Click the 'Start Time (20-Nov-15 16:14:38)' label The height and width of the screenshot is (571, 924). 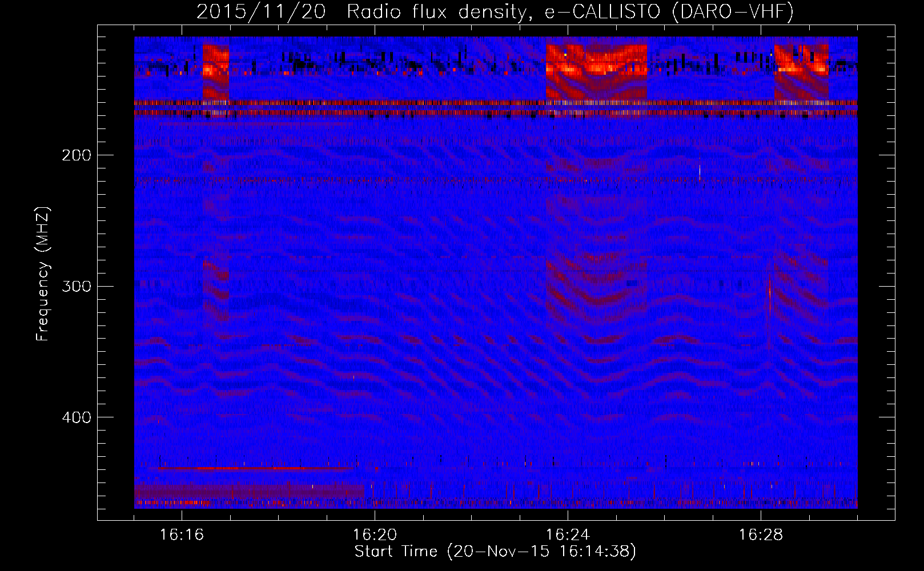pos(495,552)
